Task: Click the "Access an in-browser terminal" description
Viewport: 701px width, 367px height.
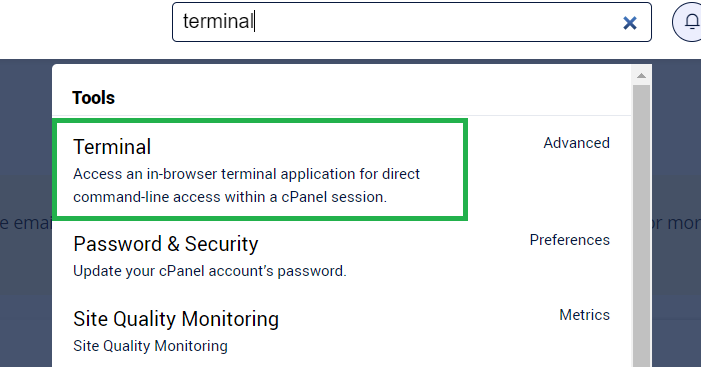Action: point(246,186)
